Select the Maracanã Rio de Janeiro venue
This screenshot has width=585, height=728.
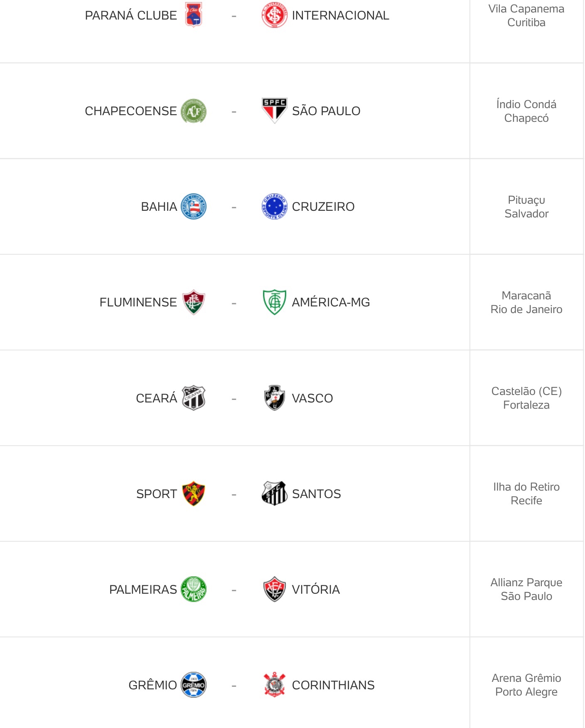coord(526,302)
